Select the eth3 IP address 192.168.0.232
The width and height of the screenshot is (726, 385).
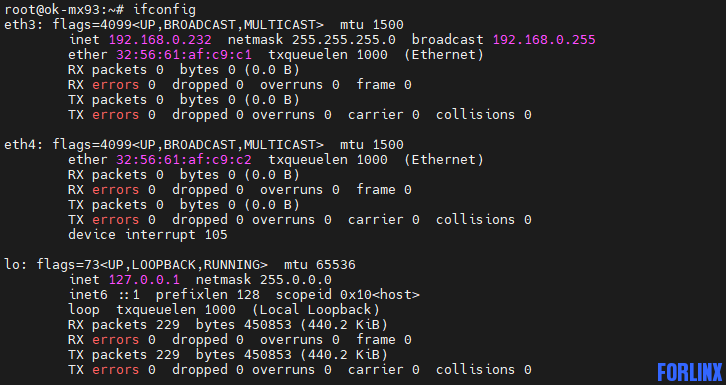160,40
